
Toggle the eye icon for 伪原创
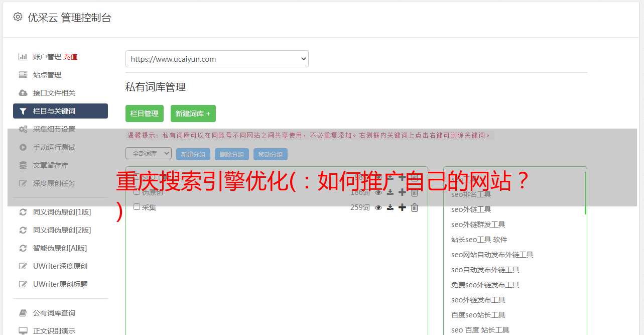pos(378,192)
